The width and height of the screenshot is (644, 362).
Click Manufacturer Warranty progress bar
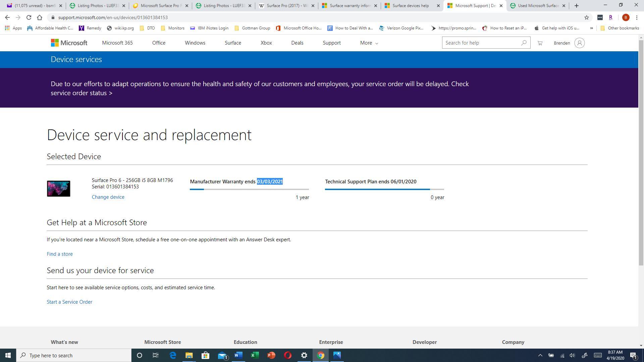point(249,189)
